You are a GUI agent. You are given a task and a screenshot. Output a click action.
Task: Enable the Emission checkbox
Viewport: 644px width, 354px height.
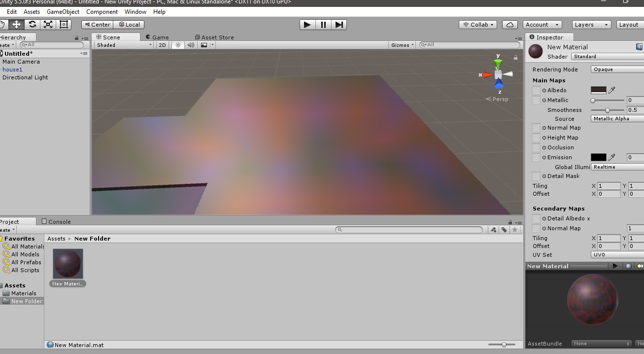click(x=536, y=157)
